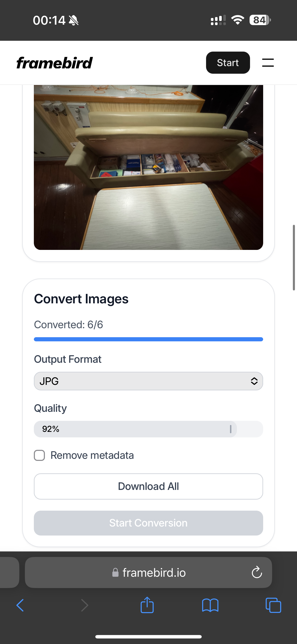This screenshot has width=297, height=644.
Task: Click the Start Conversion button
Action: 148,523
